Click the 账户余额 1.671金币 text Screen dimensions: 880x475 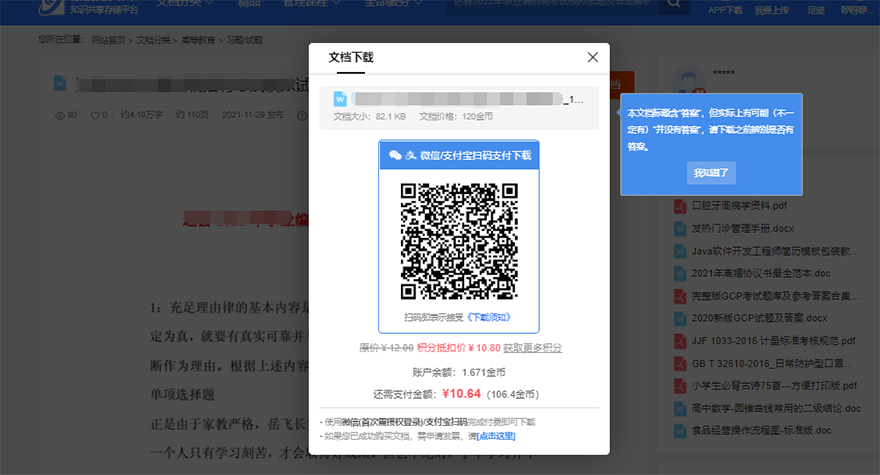tap(459, 372)
